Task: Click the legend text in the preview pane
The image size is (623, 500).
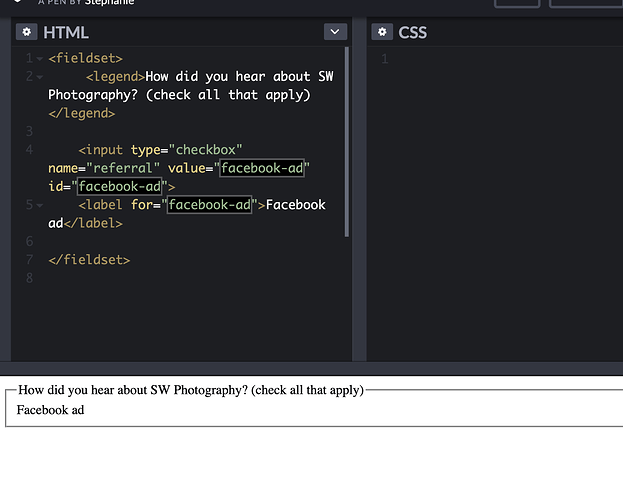Action: 190,390
